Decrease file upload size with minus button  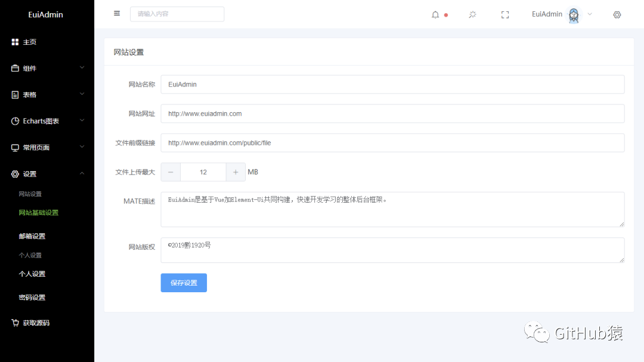click(x=171, y=172)
